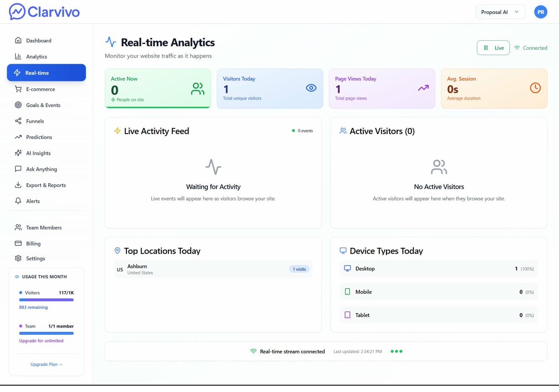The width and height of the screenshot is (559, 392).
Task: Switch to the Real-time section
Action: (x=46, y=73)
